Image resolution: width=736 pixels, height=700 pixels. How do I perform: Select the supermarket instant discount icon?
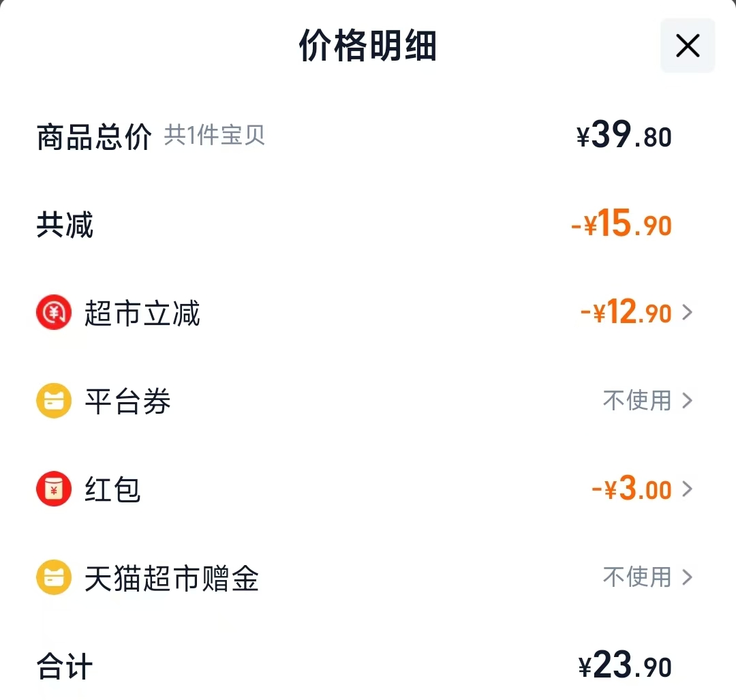tap(53, 312)
